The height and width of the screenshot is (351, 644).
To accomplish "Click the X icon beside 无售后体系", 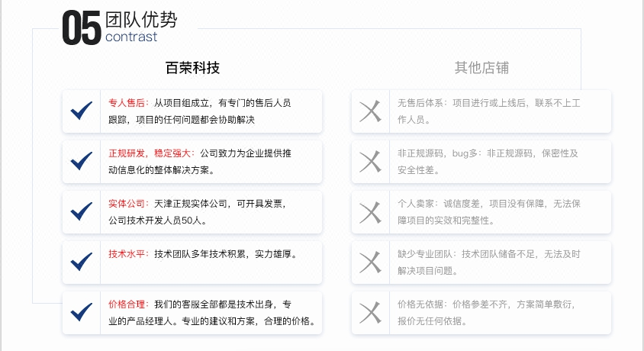I will point(371,111).
